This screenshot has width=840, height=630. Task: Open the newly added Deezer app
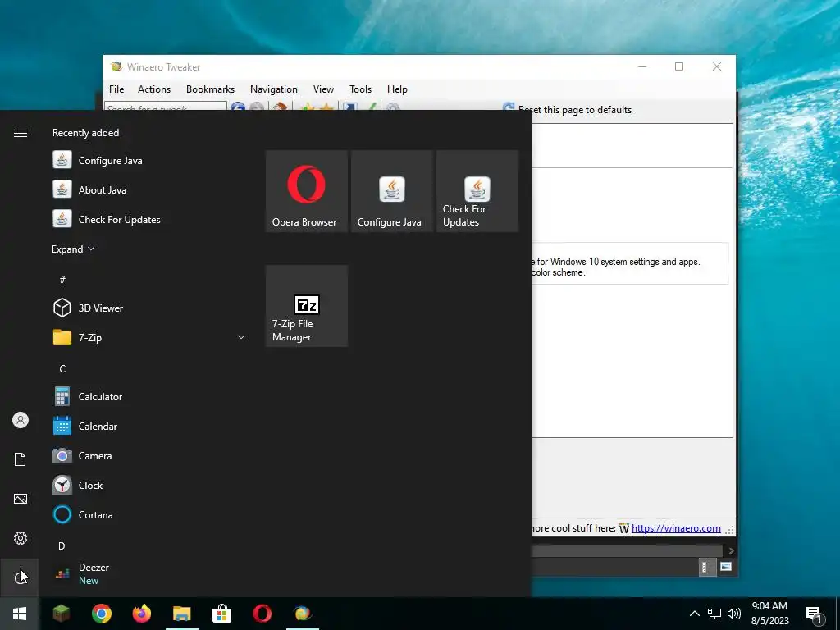pyautogui.click(x=149, y=573)
